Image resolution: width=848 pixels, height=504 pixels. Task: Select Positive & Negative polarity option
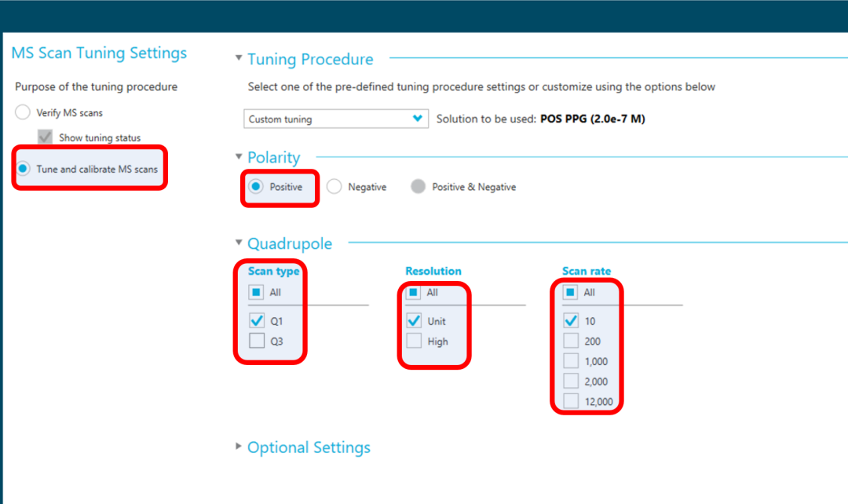pos(418,187)
